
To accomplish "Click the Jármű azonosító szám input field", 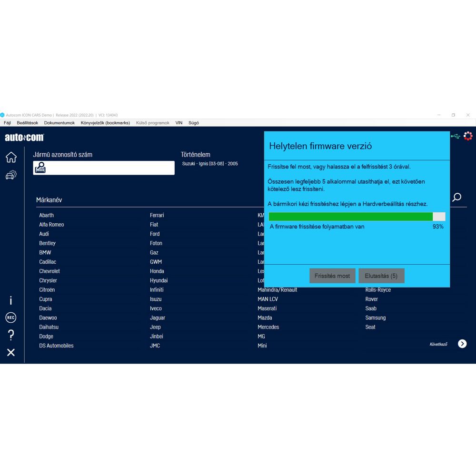I will [x=109, y=168].
